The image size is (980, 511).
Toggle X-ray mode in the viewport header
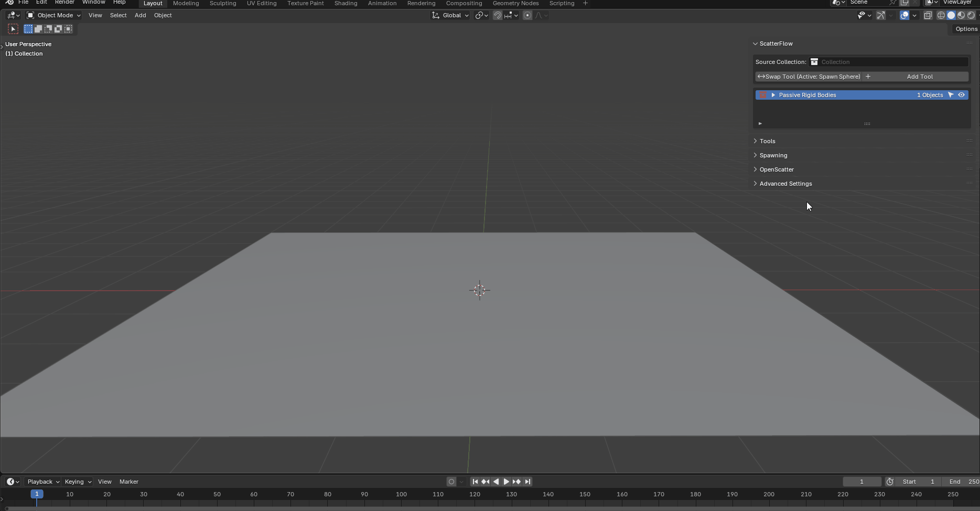coord(928,15)
